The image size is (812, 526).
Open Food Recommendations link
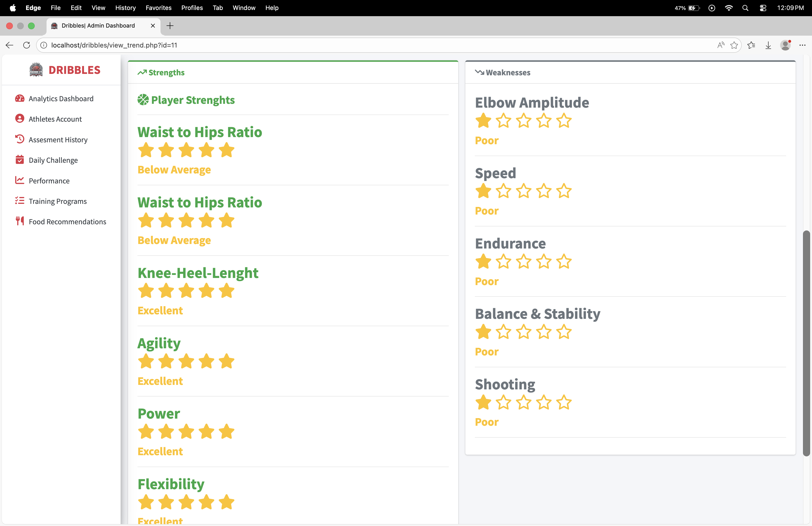coord(68,222)
